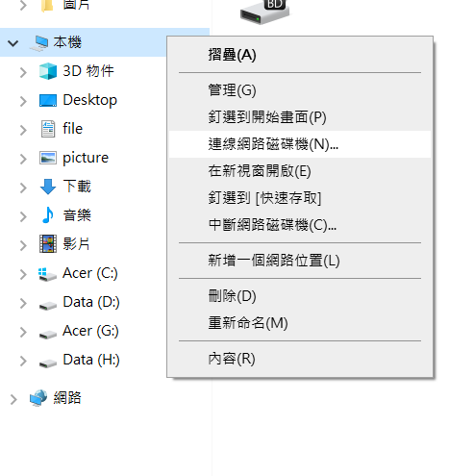Collapse the 本機 tree node chevron
This screenshot has height=476, width=449.
[x=12, y=43]
